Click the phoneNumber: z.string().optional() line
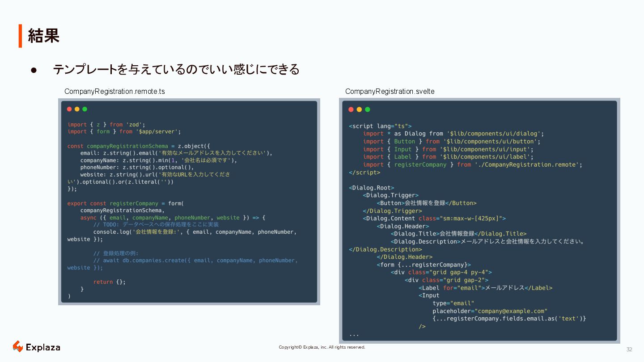Viewport: 644px width, 362px height. point(137,167)
